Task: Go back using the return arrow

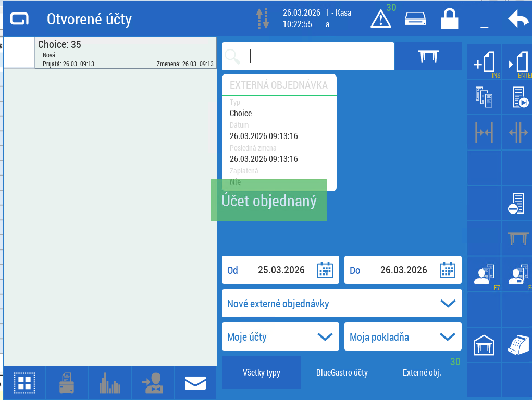Action: (518, 19)
